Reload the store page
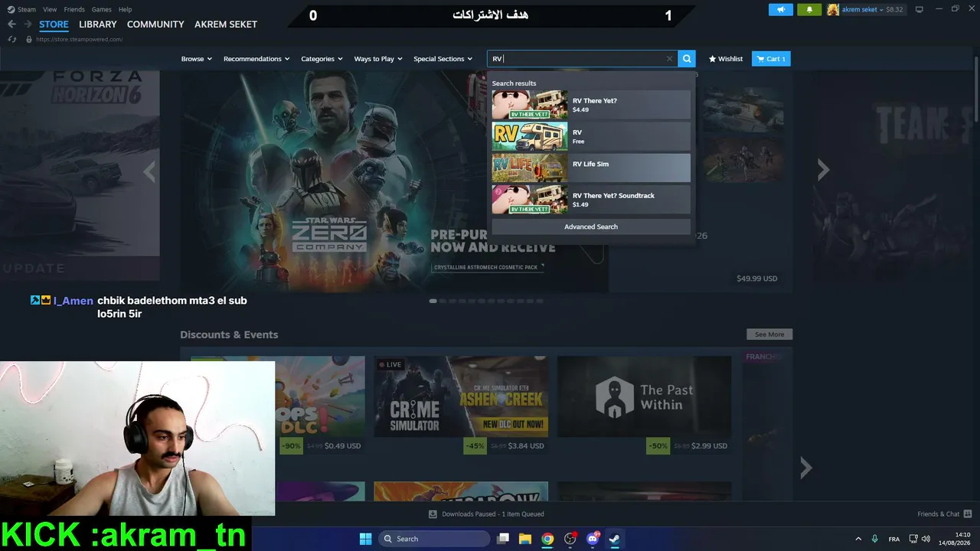Image resolution: width=980 pixels, height=551 pixels. tap(11, 39)
